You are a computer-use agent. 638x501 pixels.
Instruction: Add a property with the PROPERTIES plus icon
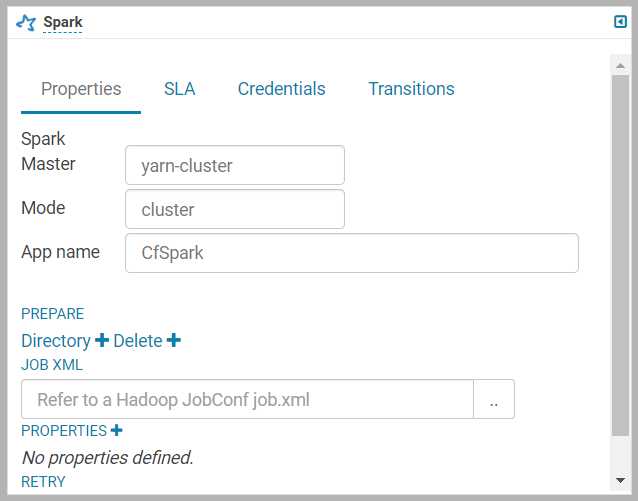click(x=116, y=430)
